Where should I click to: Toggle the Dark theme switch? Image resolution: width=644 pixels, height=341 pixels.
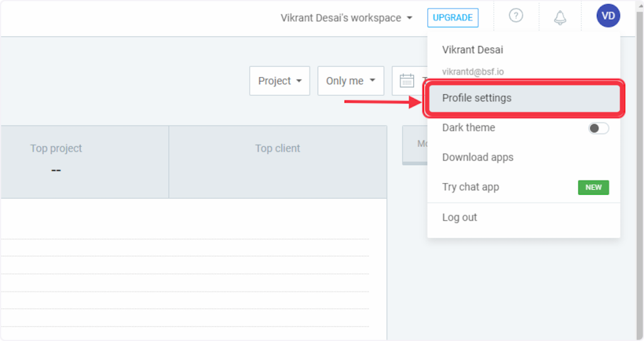[x=598, y=128]
